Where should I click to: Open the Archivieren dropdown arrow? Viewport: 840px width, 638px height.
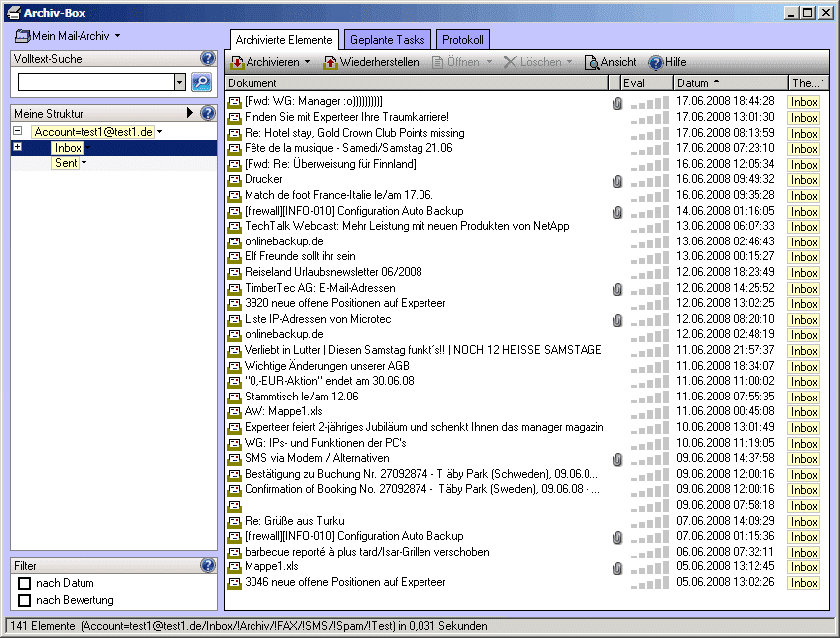(308, 62)
